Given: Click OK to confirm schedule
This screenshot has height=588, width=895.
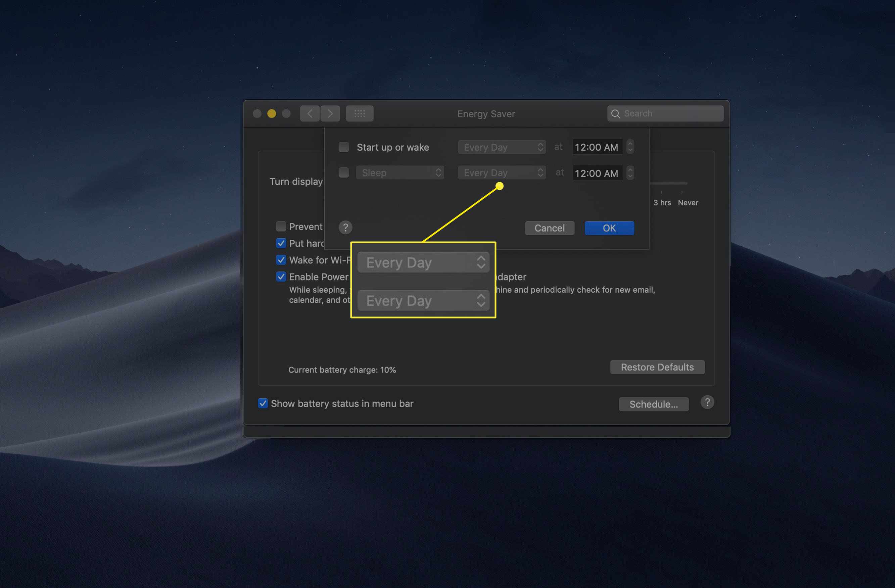Looking at the screenshot, I should [x=608, y=227].
